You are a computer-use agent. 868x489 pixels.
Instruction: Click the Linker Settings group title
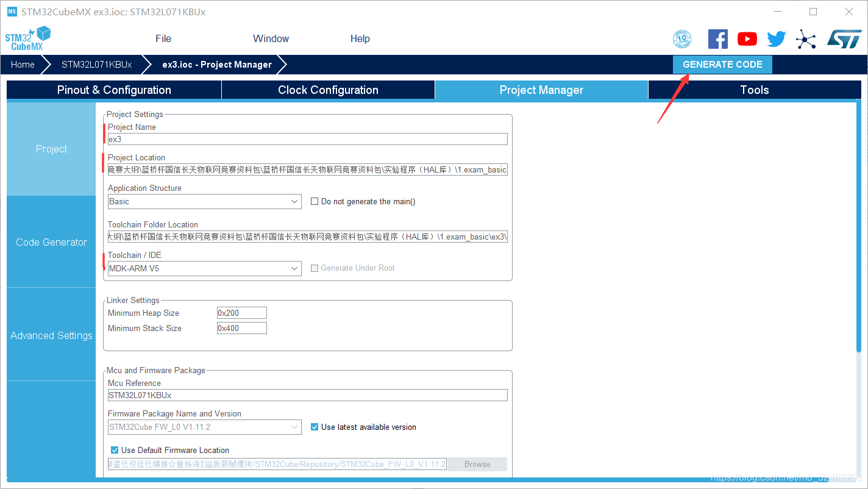point(133,300)
